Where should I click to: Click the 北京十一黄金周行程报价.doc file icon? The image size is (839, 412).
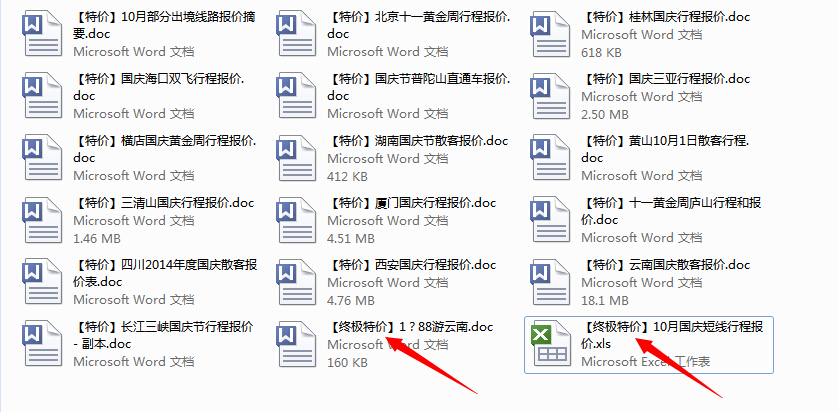tap(296, 34)
